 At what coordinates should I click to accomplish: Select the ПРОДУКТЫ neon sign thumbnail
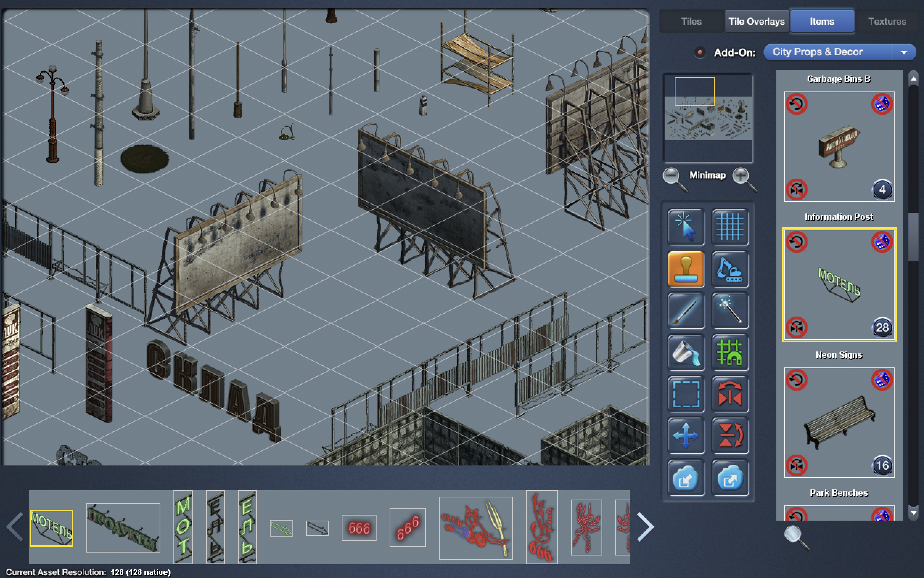(x=123, y=528)
